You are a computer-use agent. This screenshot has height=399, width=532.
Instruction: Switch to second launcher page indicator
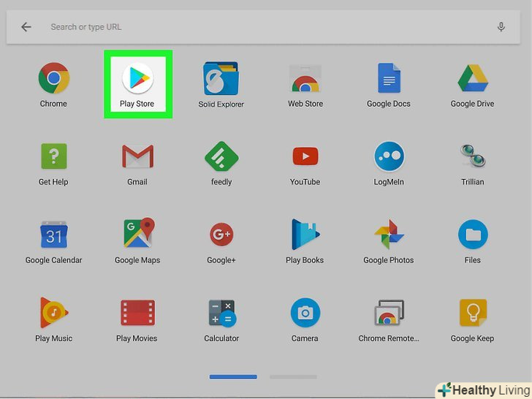click(x=294, y=377)
